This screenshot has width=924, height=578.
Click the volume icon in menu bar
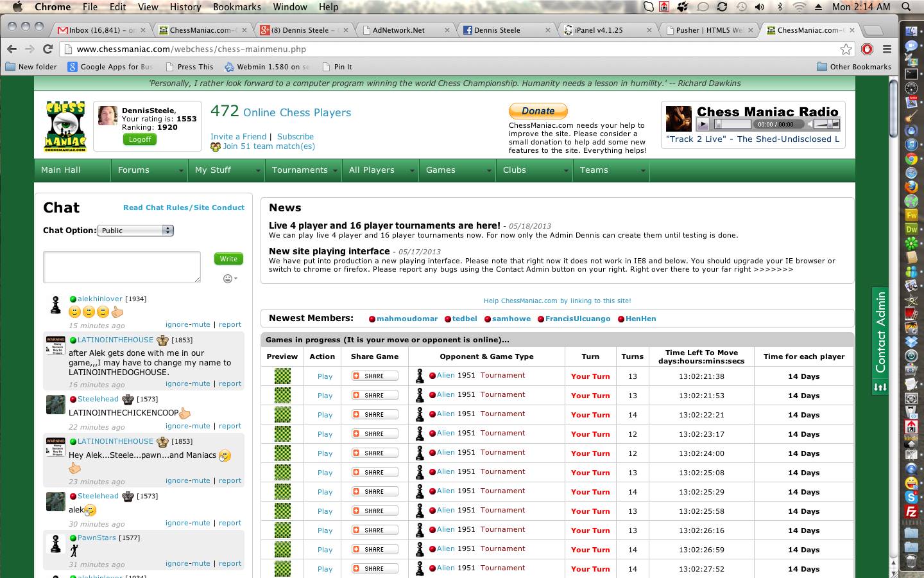760,7
